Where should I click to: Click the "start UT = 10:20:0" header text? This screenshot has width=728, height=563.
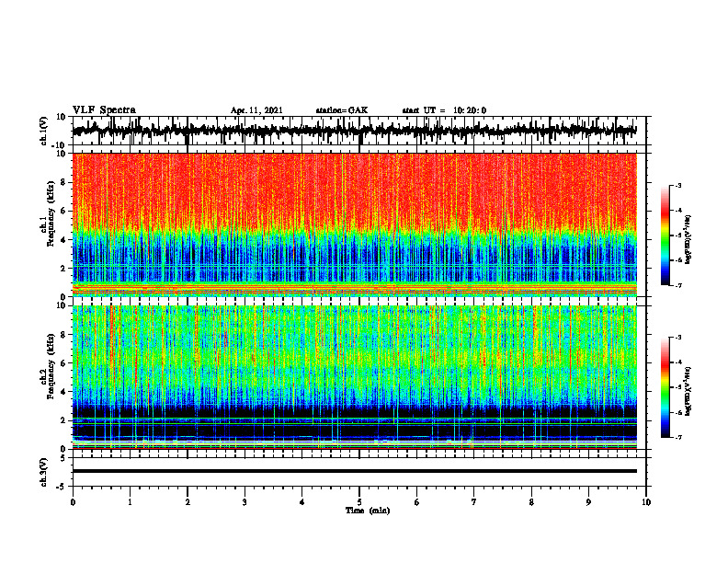click(x=444, y=110)
